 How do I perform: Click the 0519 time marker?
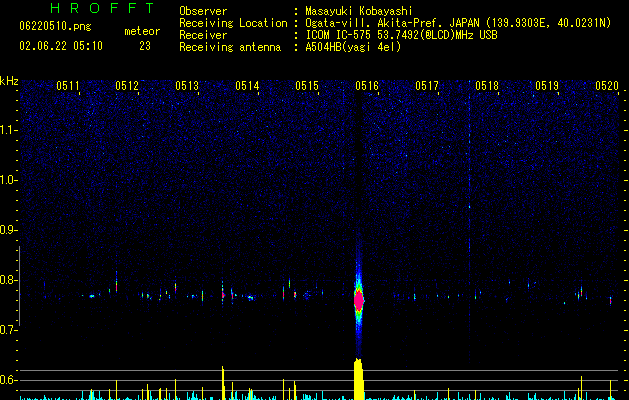pyautogui.click(x=547, y=86)
